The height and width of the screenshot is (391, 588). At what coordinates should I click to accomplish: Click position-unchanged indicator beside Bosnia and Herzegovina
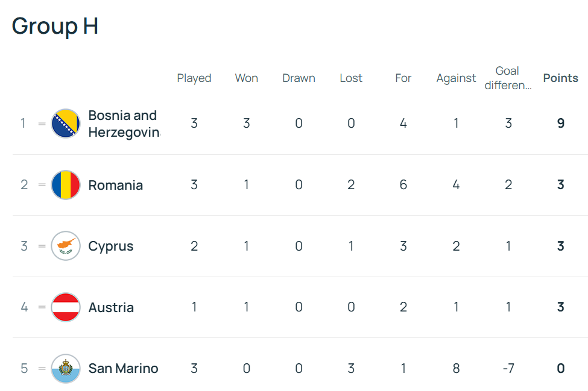click(x=42, y=124)
